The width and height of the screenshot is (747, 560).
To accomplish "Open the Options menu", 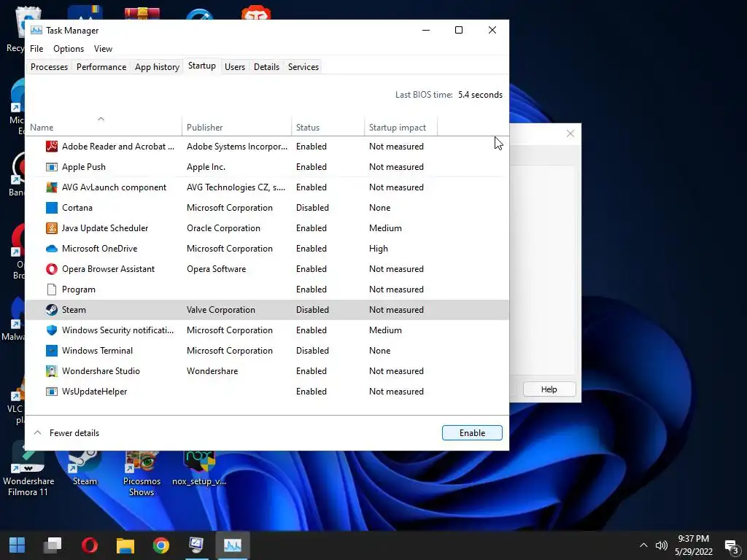I will [x=69, y=49].
